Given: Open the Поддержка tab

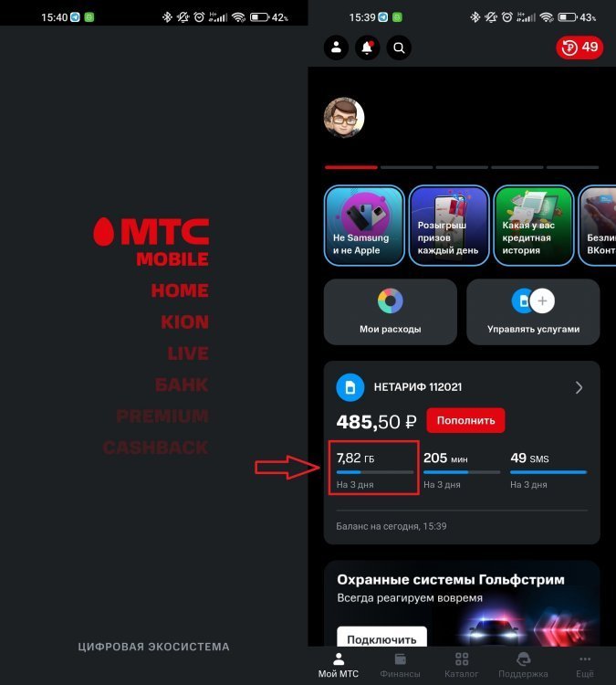Looking at the screenshot, I should point(523,665).
